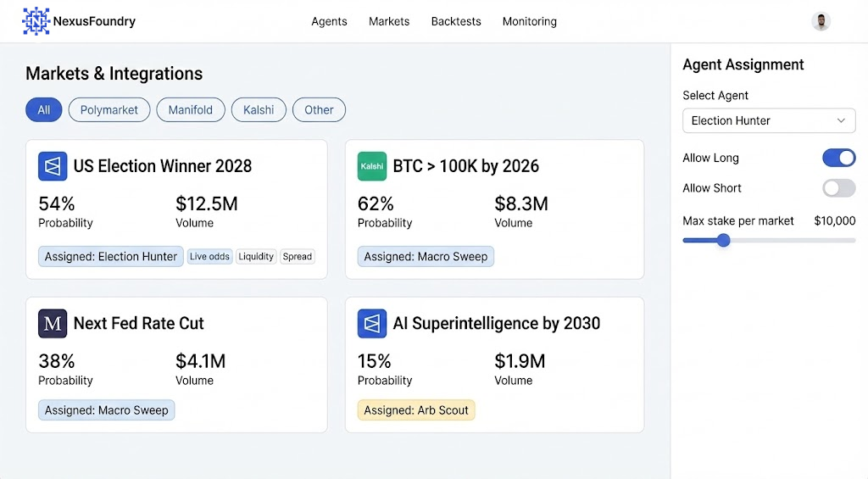Click the Markets & Integrations heading
This screenshot has height=479, width=868.
click(x=114, y=74)
